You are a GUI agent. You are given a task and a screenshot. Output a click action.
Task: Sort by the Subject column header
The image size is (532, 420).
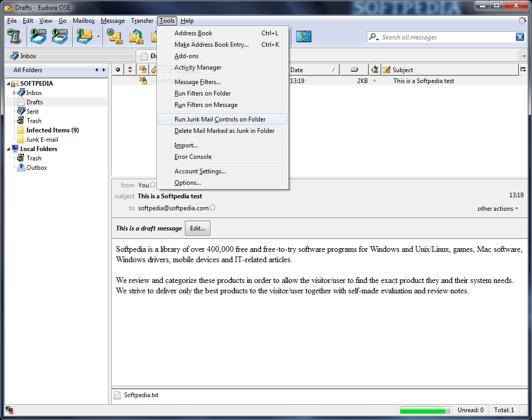tap(450, 70)
